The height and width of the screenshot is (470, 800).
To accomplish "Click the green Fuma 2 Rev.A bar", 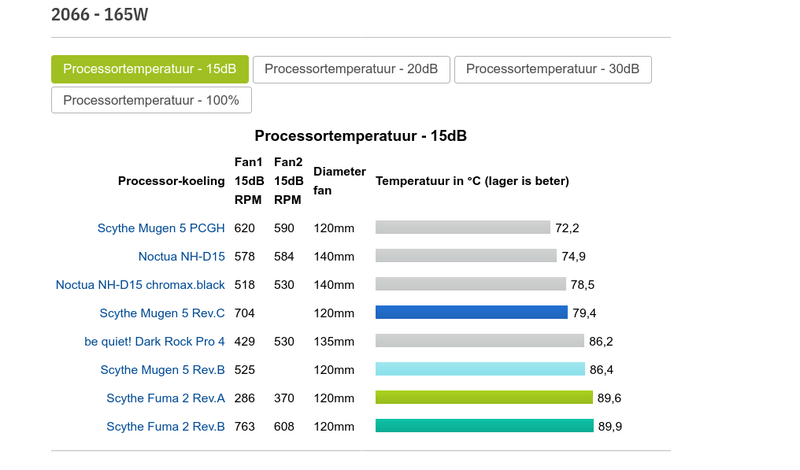I will [x=484, y=397].
